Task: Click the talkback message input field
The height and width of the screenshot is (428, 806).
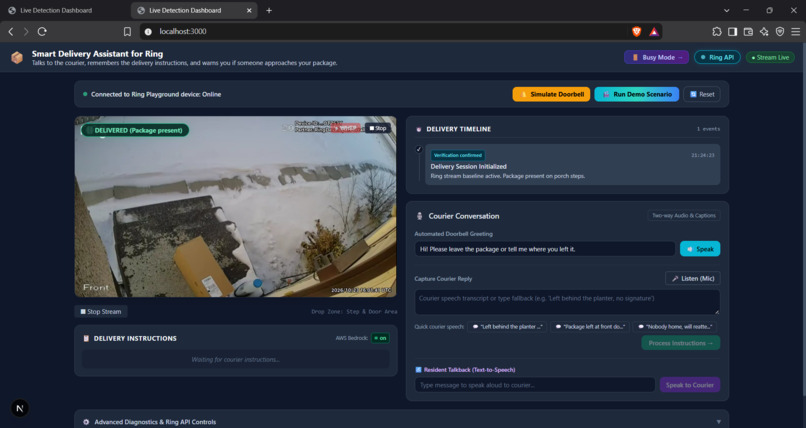Action: (x=535, y=385)
